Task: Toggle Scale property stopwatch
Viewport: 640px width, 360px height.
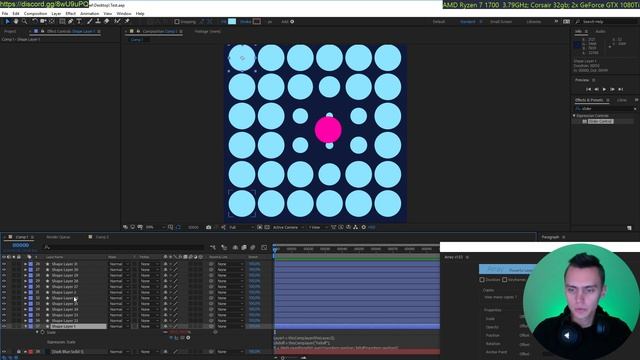Action: [x=43, y=332]
